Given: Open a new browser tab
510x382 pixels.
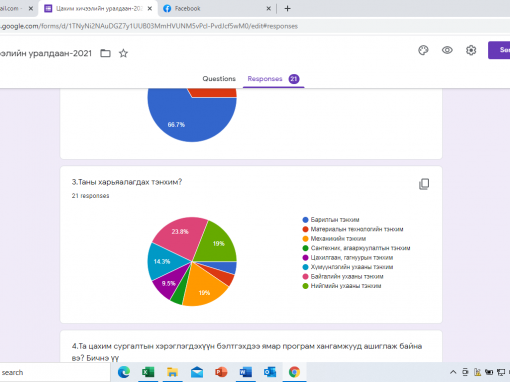Looking at the screenshot, I should pyautogui.click(x=287, y=9).
